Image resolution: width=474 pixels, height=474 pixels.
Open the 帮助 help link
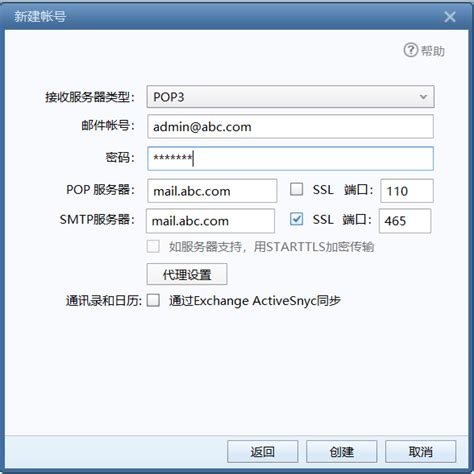(x=433, y=51)
